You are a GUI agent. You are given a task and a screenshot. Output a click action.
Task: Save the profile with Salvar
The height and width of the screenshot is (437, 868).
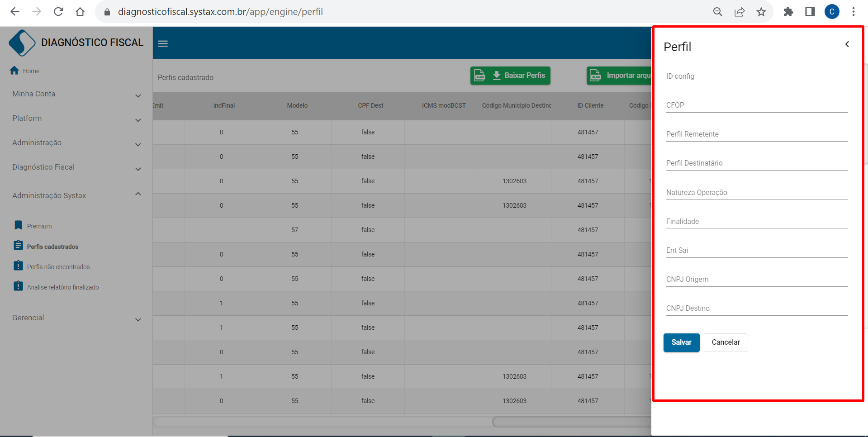681,342
